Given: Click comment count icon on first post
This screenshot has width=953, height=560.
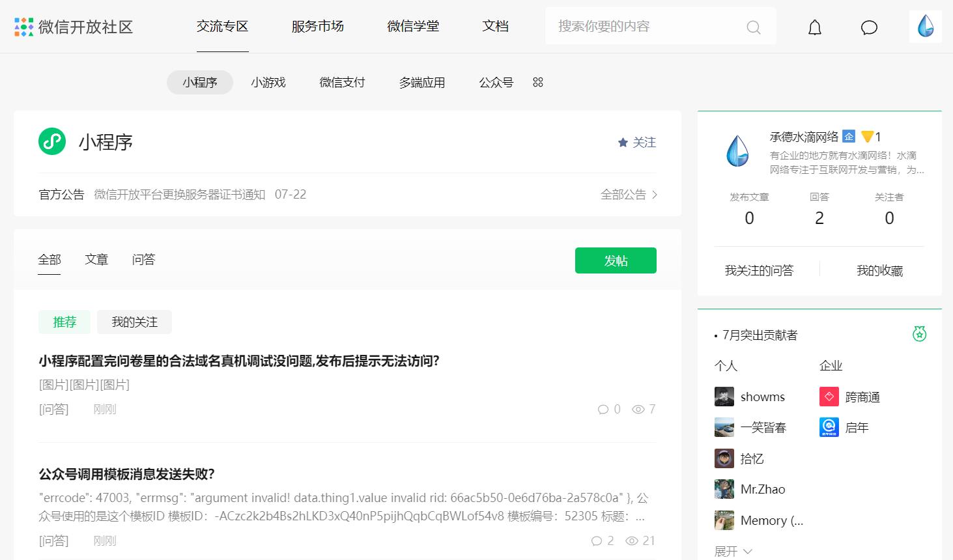Looking at the screenshot, I should pyautogui.click(x=603, y=410).
